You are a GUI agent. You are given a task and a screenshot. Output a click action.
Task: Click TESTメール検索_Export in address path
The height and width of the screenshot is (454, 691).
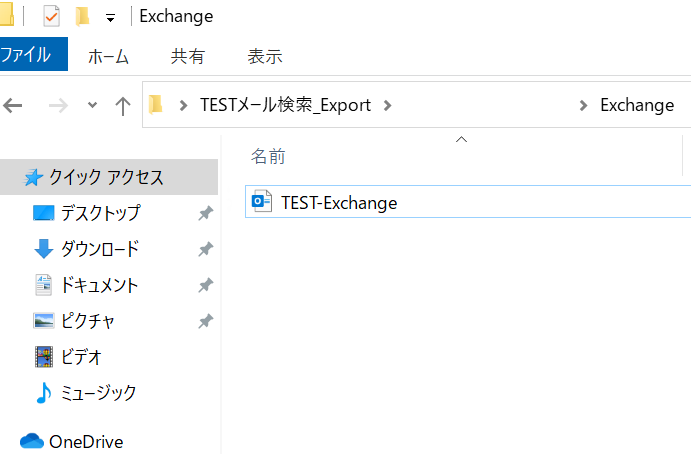[285, 105]
